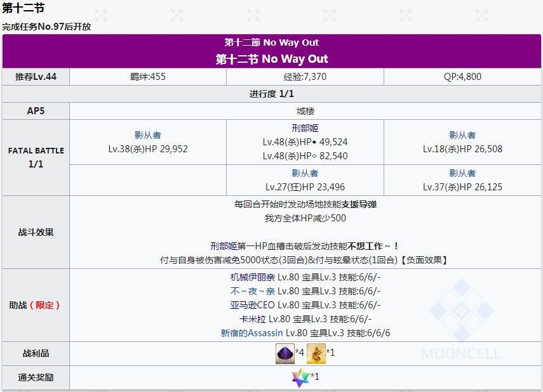Image resolution: width=543 pixels, height=392 pixels.
Task: Click the 城楼 location cell
Action: [305, 110]
